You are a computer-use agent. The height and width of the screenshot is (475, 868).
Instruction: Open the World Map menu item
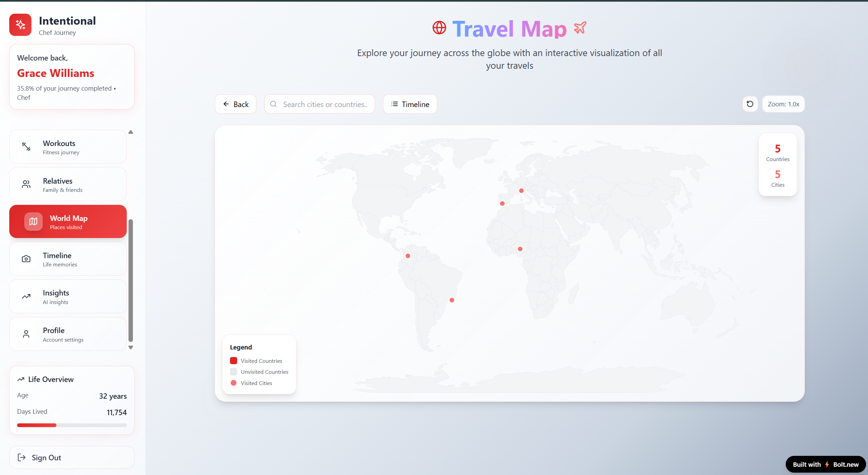[x=68, y=222]
